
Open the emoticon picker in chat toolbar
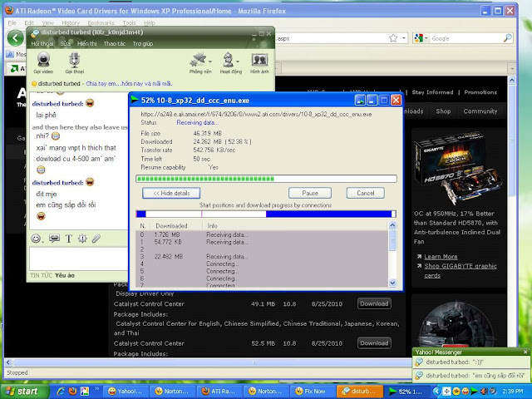tap(37, 239)
